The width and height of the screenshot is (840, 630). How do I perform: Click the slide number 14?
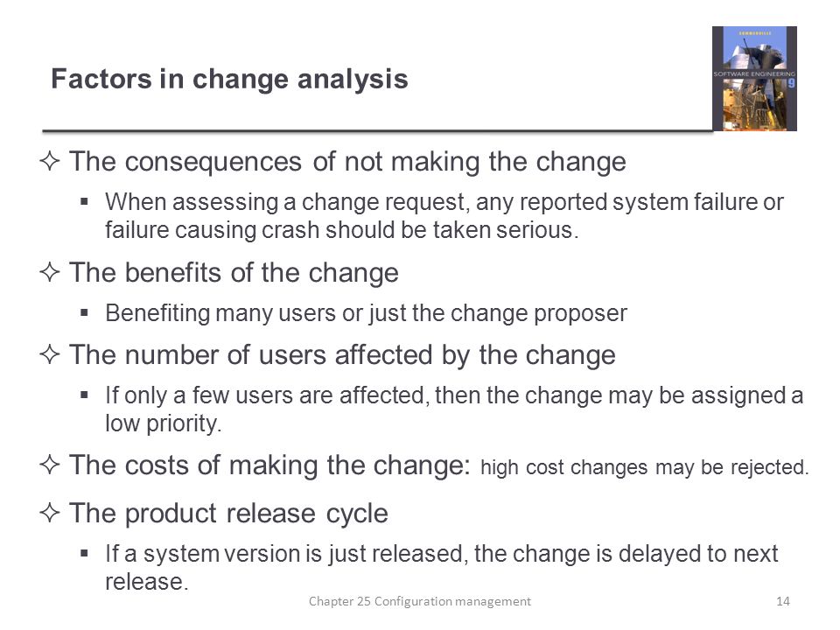[782, 601]
